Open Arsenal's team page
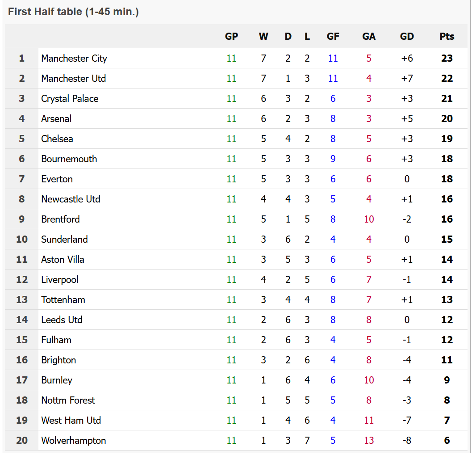 [56, 118]
